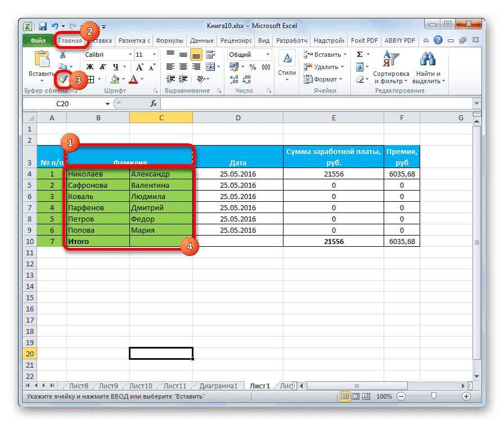Activate the Format Painter tool
This screenshot has height=425, width=504.
pos(64,79)
